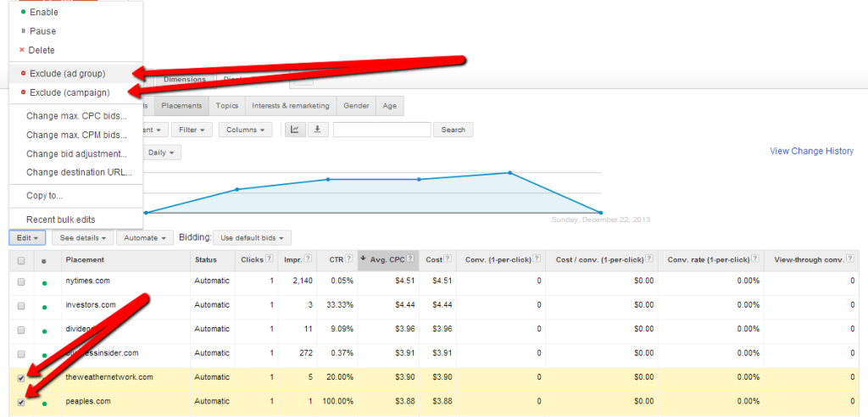Click green status dot for investors.com
This screenshot has width=868, height=417.
point(44,308)
